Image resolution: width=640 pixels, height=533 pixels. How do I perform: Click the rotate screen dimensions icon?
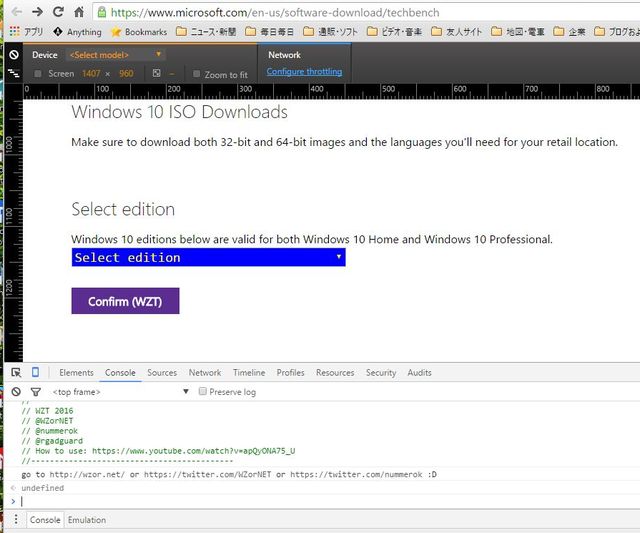[x=156, y=73]
